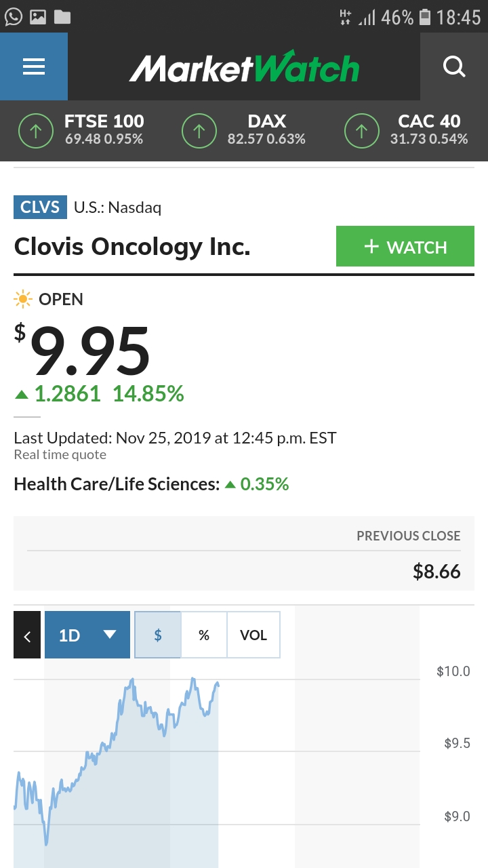This screenshot has width=488, height=868.
Task: Select dollar display mode for chart
Action: point(157,635)
